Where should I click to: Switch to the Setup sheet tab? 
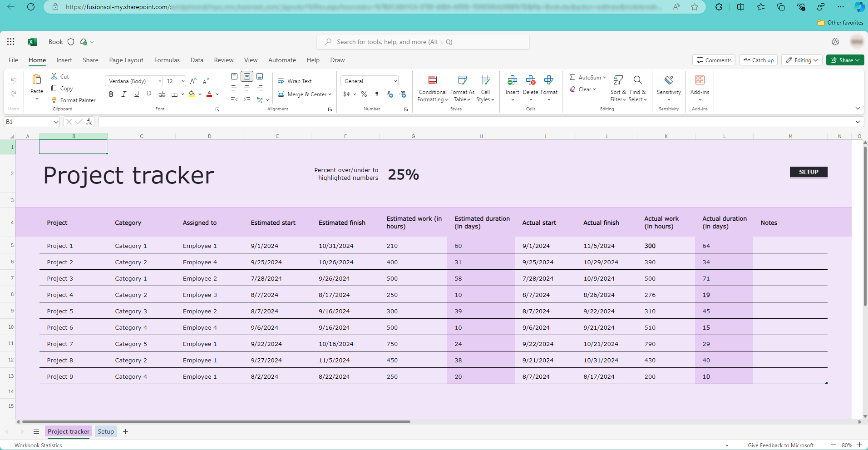pyautogui.click(x=106, y=431)
